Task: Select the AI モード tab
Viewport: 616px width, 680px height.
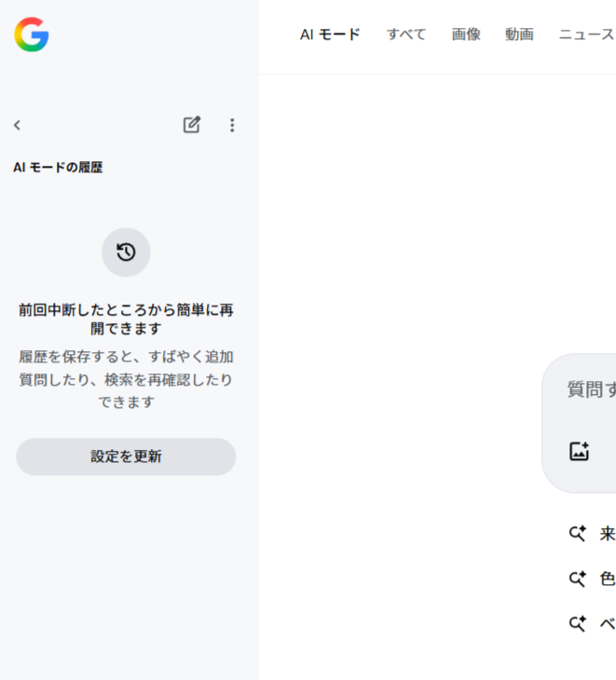Action: (x=330, y=34)
